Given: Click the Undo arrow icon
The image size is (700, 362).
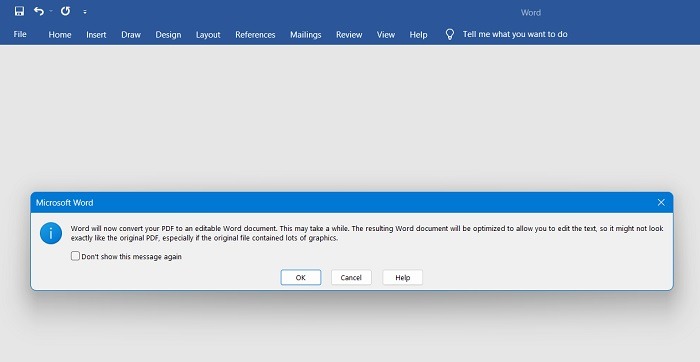Looking at the screenshot, I should 39,12.
